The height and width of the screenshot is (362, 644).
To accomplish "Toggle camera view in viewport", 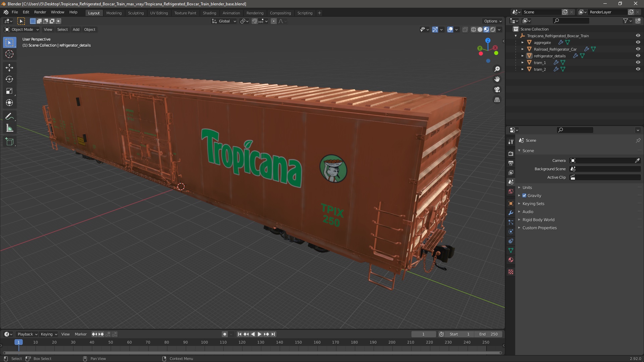I will pos(497,89).
